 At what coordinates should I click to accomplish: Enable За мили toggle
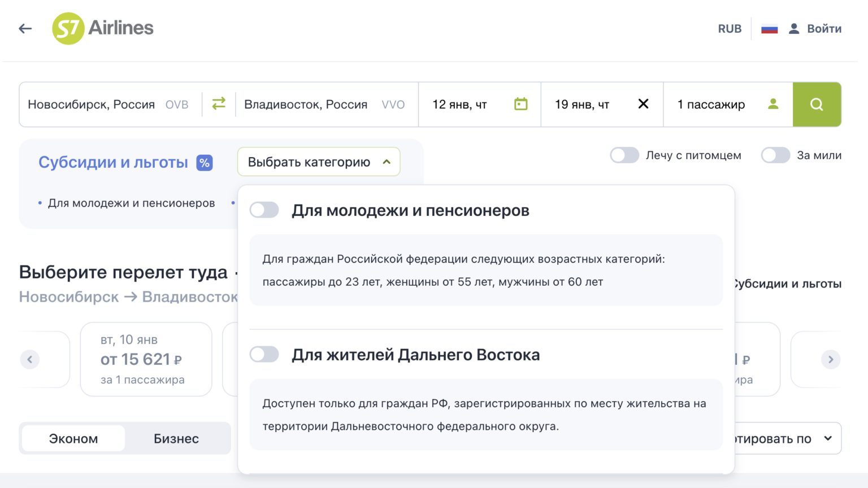(775, 155)
